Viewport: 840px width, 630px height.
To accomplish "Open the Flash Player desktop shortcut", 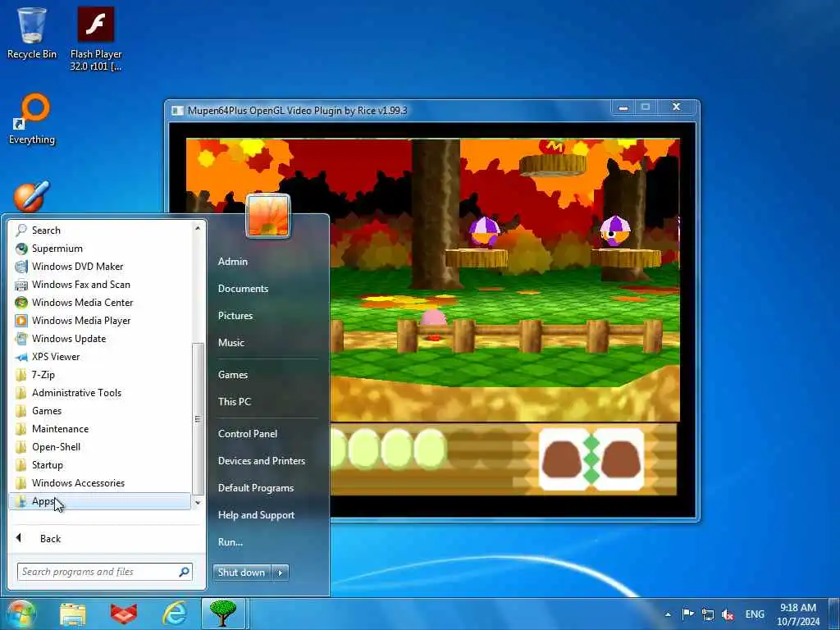I will (x=96, y=39).
